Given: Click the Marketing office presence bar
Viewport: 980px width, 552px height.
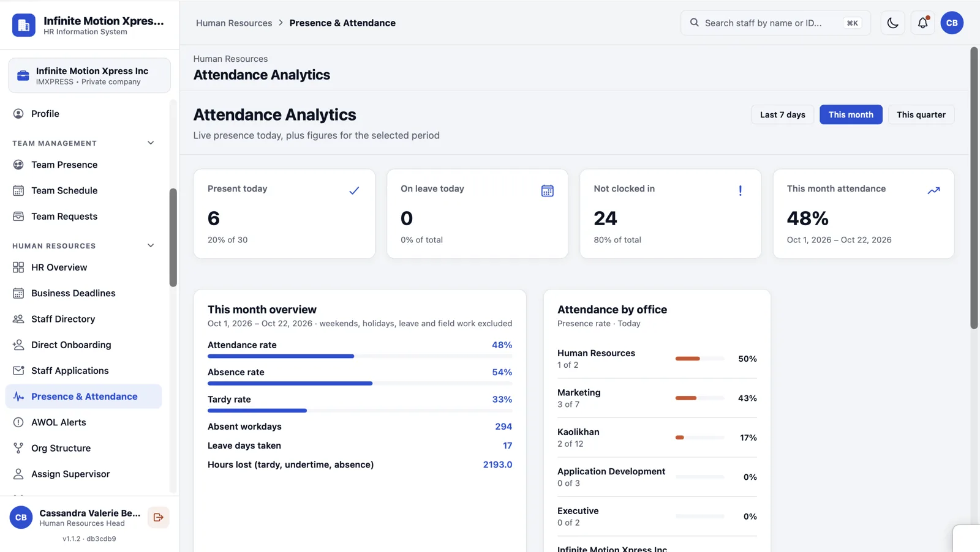Looking at the screenshot, I should pyautogui.click(x=700, y=398).
